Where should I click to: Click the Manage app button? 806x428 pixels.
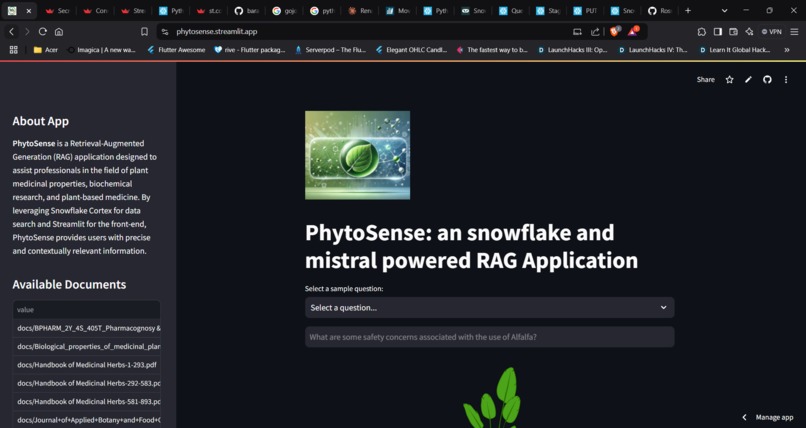click(x=769, y=417)
